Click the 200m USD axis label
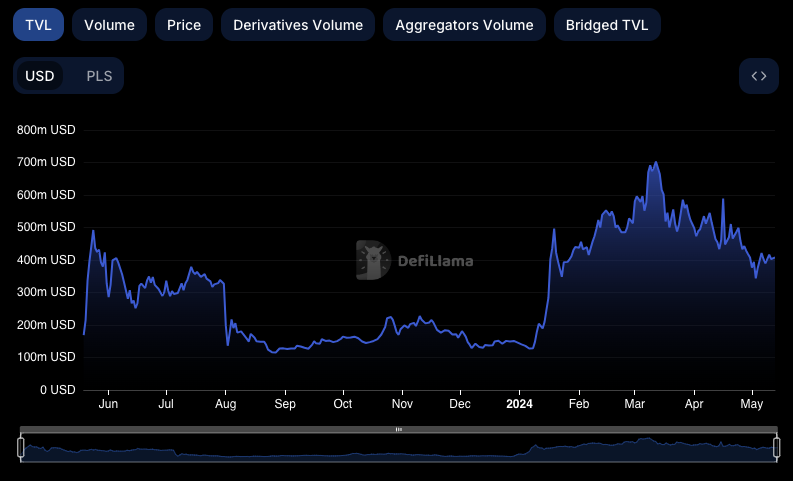 tap(46, 325)
